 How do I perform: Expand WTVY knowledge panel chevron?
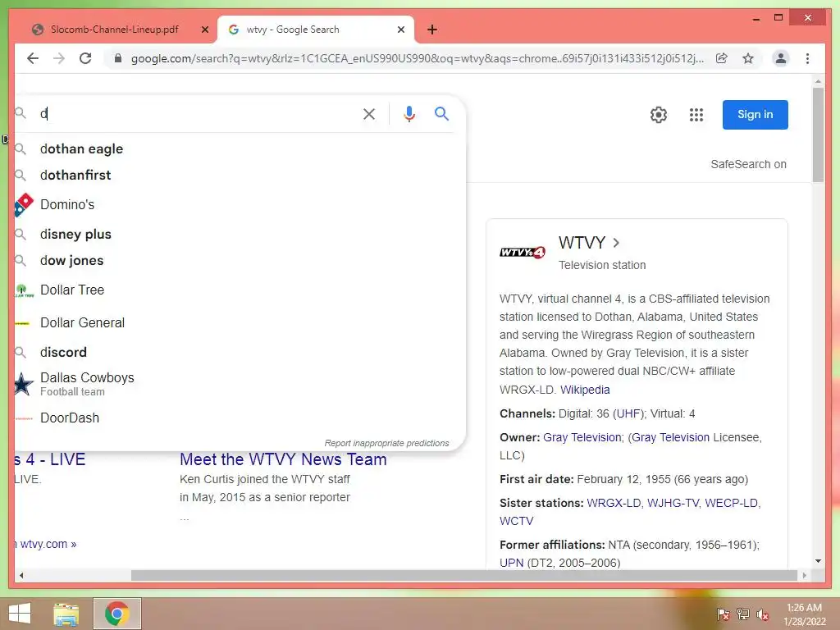tap(616, 243)
